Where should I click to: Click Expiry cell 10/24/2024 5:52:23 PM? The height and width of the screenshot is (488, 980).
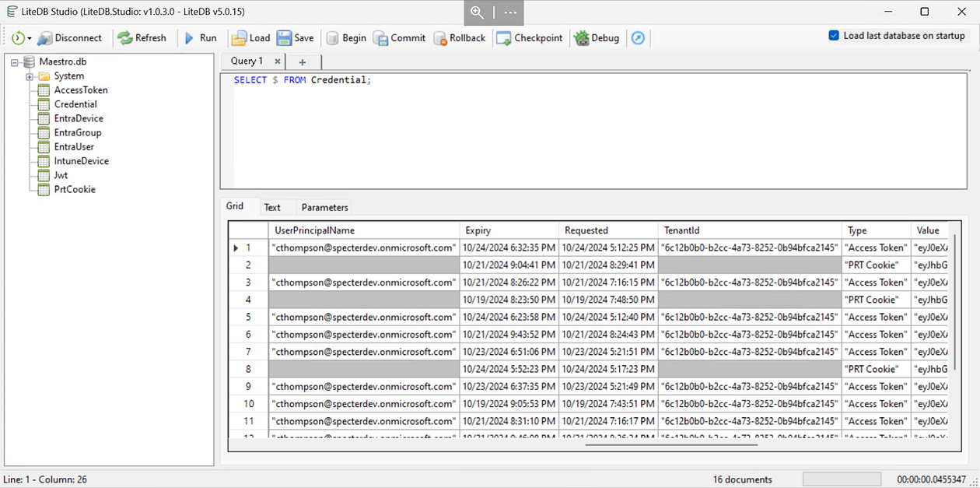pyautogui.click(x=509, y=369)
